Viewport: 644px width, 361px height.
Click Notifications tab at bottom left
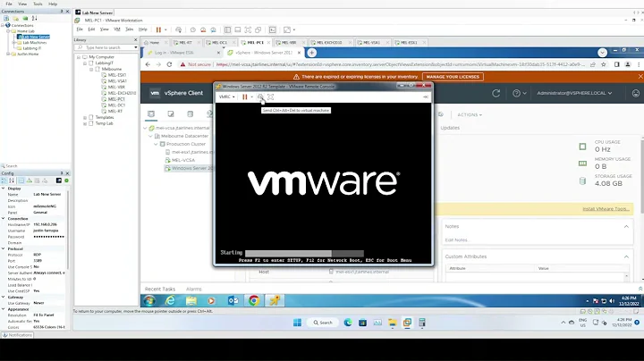coord(17,335)
